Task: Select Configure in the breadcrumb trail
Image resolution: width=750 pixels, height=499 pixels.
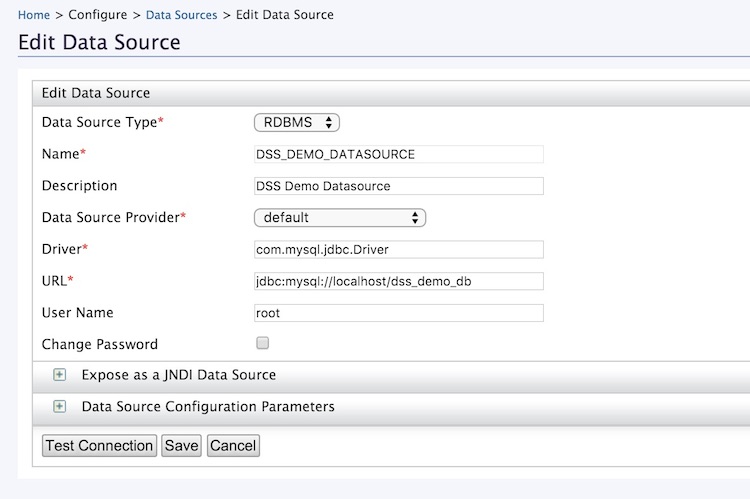Action: click(97, 15)
